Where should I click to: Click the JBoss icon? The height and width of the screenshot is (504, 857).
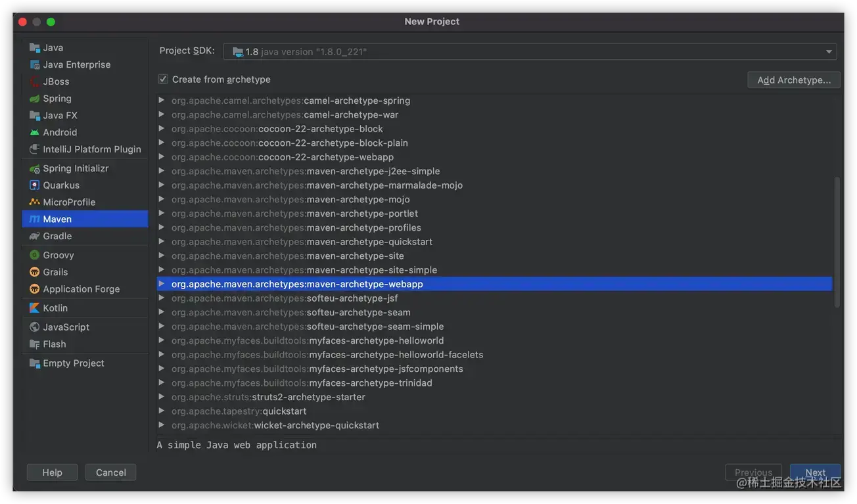[x=35, y=82]
